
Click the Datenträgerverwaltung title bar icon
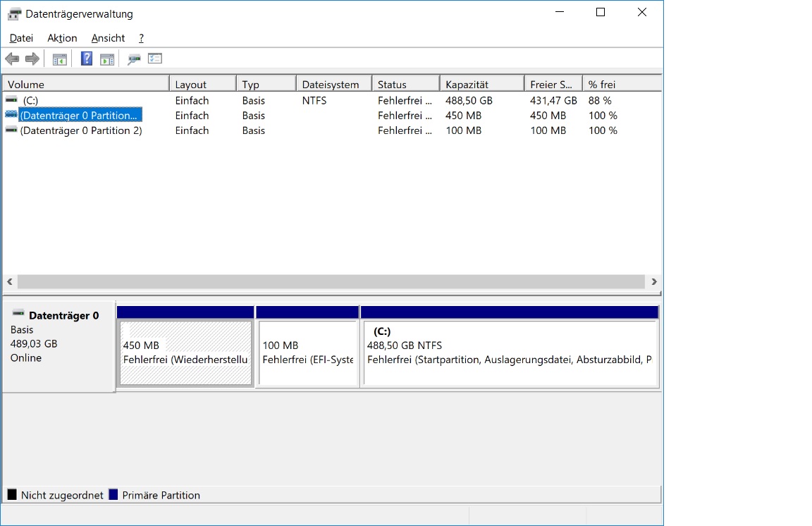tap(15, 14)
